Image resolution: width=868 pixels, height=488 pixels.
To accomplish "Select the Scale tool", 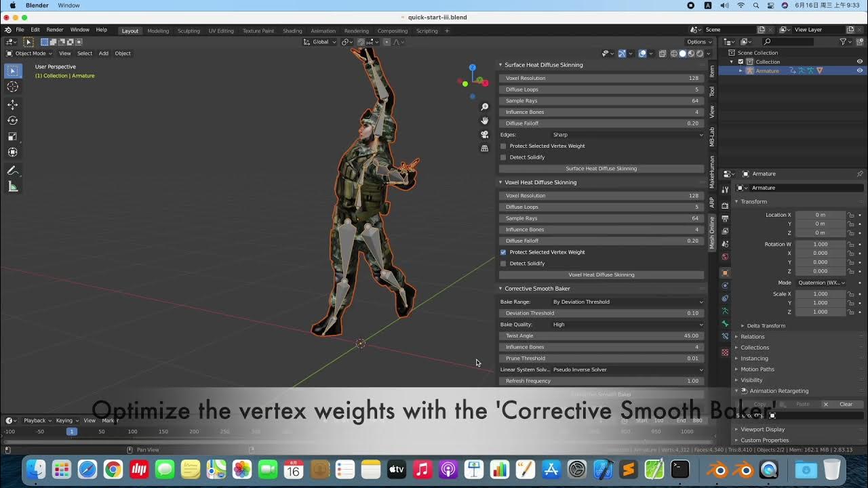I will (13, 136).
